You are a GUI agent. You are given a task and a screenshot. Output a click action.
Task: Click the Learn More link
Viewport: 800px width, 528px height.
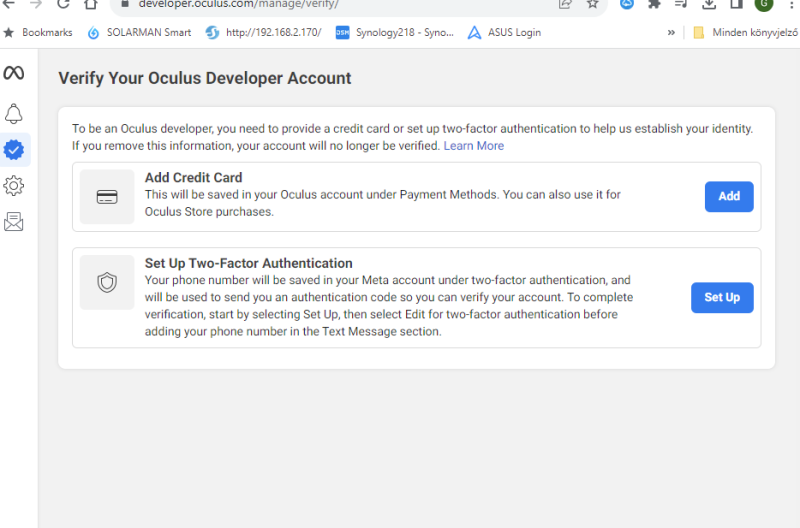pyautogui.click(x=473, y=146)
